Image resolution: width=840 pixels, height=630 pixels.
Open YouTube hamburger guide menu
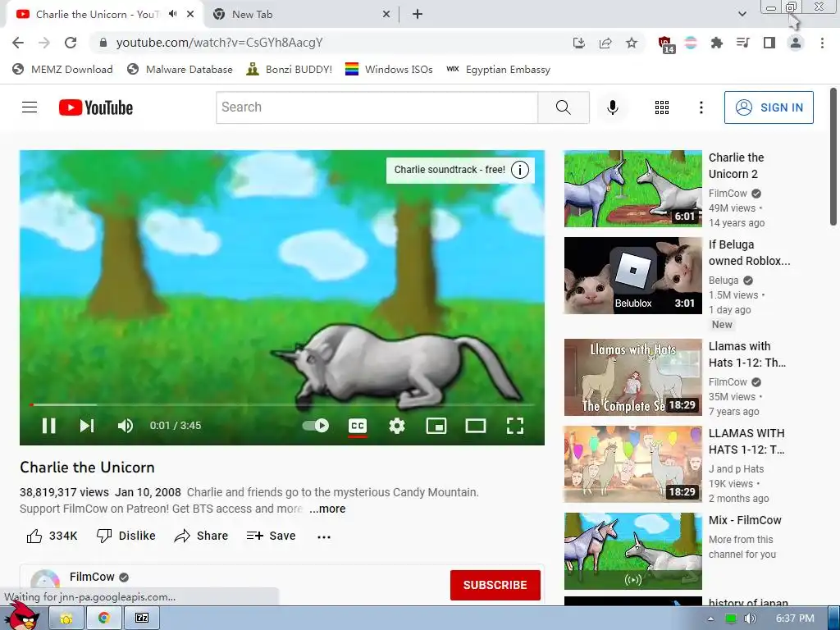pos(30,107)
